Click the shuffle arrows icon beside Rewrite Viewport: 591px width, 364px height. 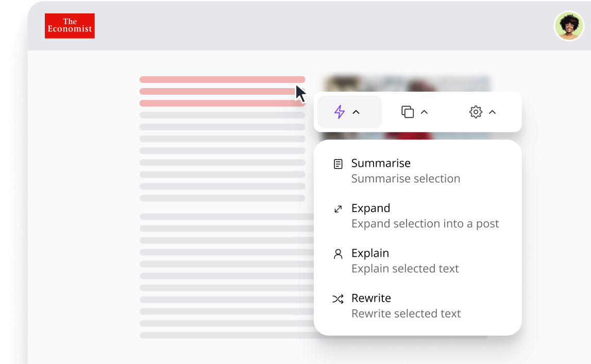click(x=338, y=299)
